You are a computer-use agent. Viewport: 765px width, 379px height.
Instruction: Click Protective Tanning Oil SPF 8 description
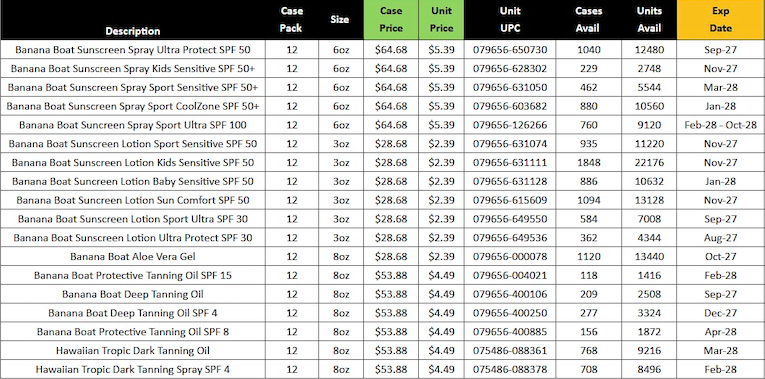pyautogui.click(x=133, y=332)
